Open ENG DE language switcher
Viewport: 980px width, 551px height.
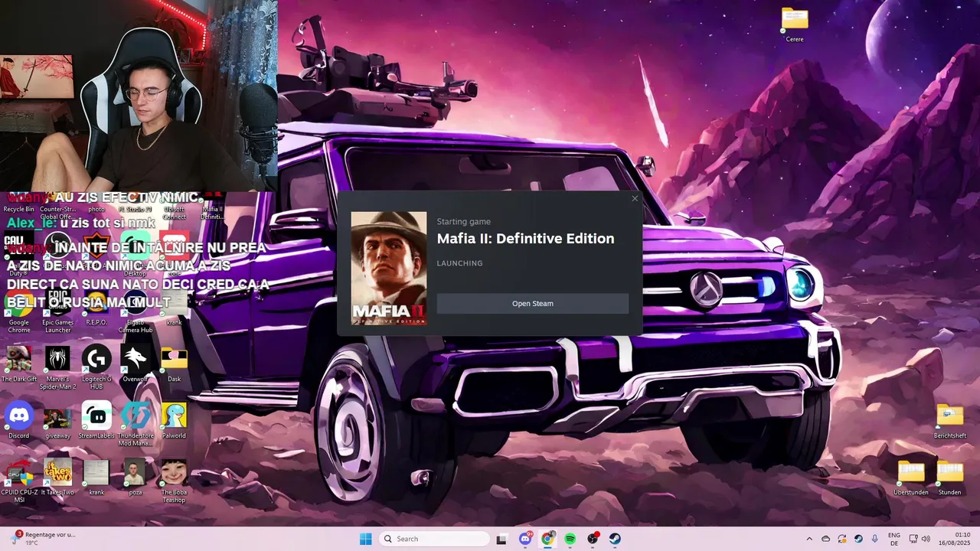point(894,539)
